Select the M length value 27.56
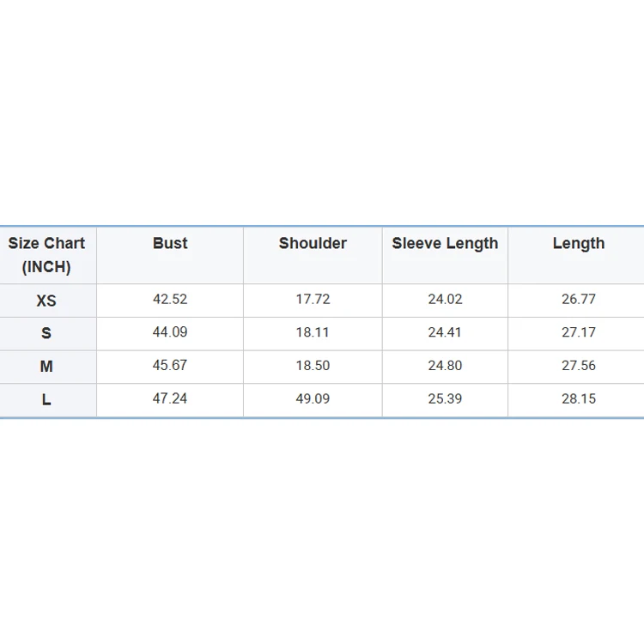 coord(578,366)
